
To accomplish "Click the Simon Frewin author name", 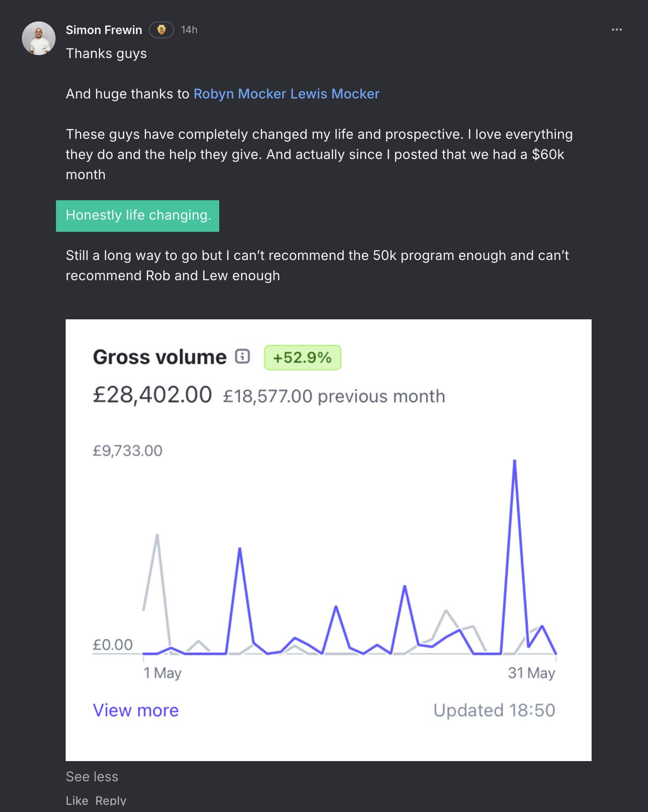I will [x=104, y=30].
